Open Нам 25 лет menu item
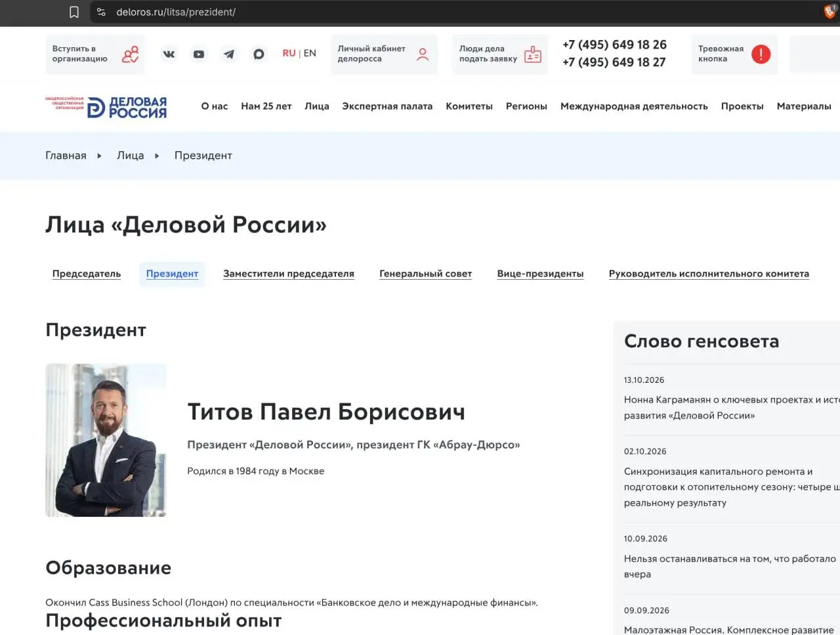 pyautogui.click(x=266, y=106)
